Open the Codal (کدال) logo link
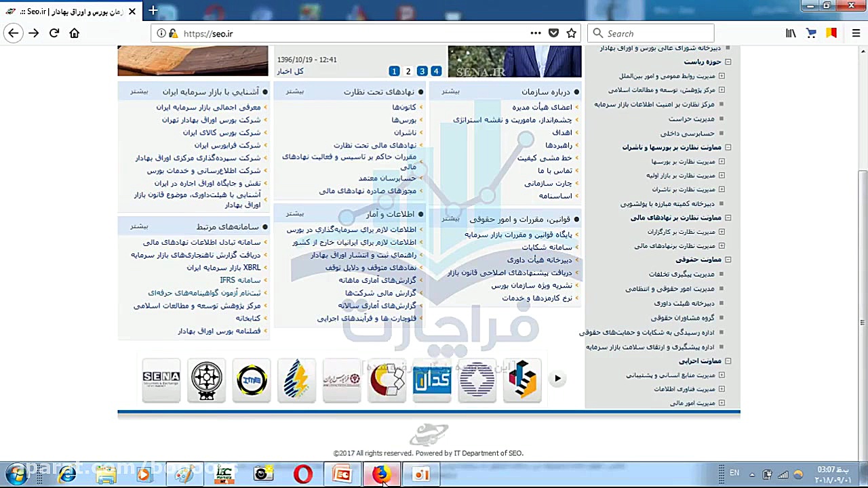Image resolution: width=868 pixels, height=488 pixels. [432, 380]
